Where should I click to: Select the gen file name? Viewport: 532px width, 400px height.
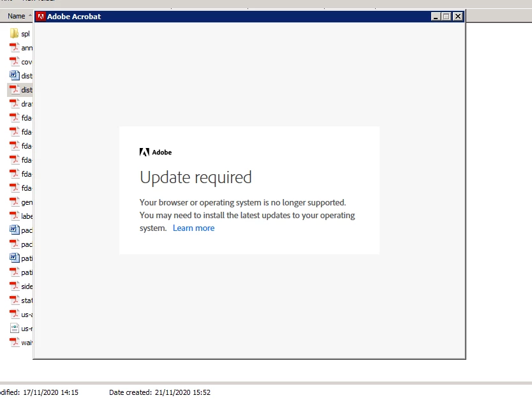coord(27,202)
